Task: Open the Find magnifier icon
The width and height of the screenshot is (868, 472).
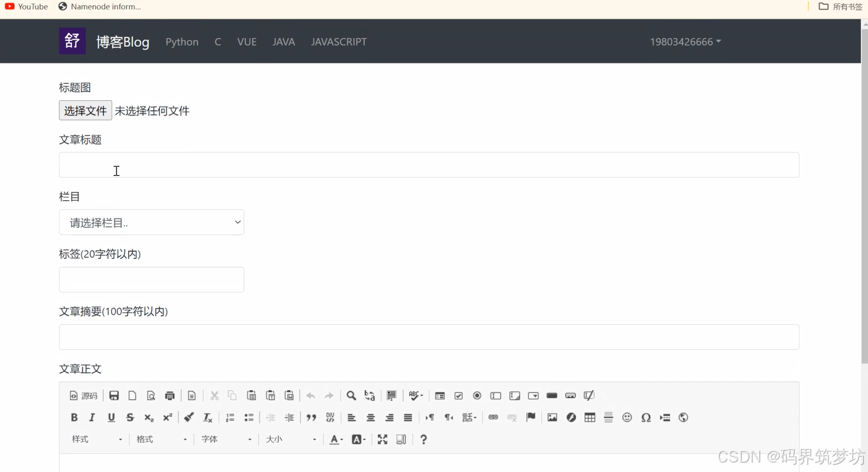Action: pyautogui.click(x=351, y=396)
